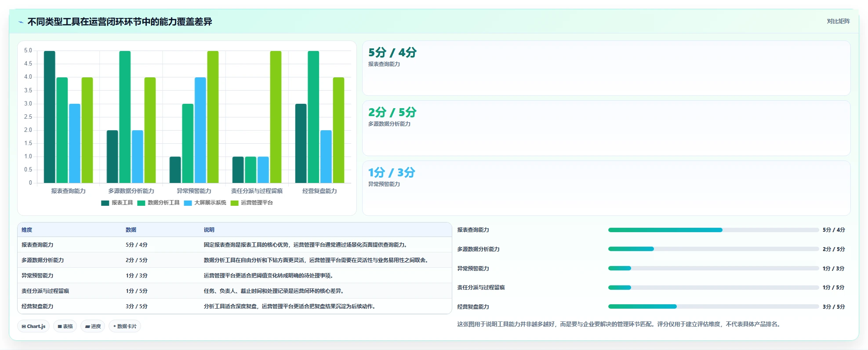
Task: Open the 1分 / 3分 异常预警能力 card
Action: point(606,188)
